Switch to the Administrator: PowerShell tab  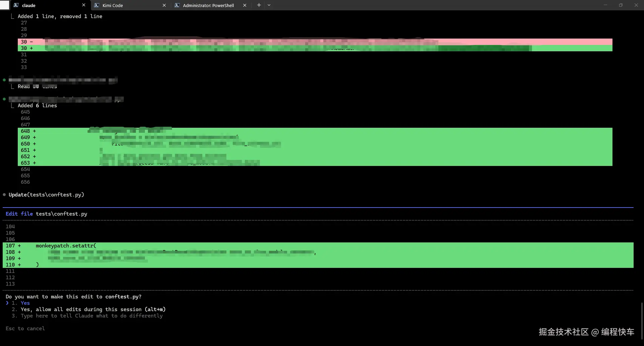(208, 5)
